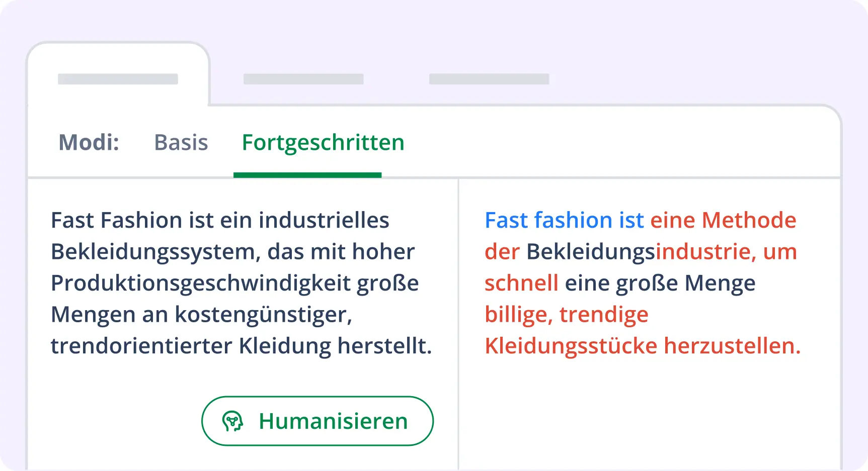Click the blue phrase "Fast fashion ist"
Viewport: 868px width, 471px height.
[x=564, y=220]
